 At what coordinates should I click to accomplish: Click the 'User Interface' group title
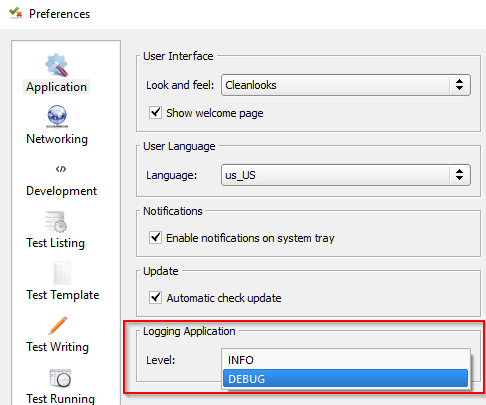(178, 56)
